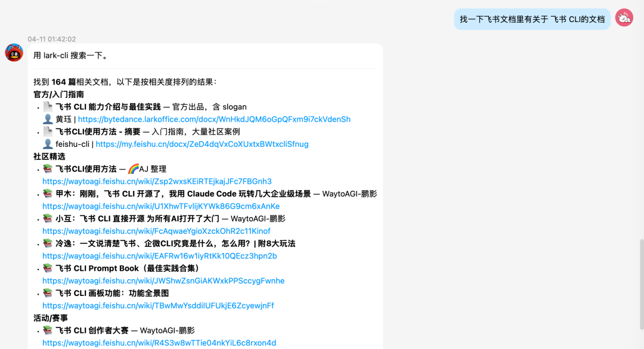Click the document icon beside '飞书CLI使用方法 - 摘要'
Viewport: 644px width, 349px height.
(48, 131)
